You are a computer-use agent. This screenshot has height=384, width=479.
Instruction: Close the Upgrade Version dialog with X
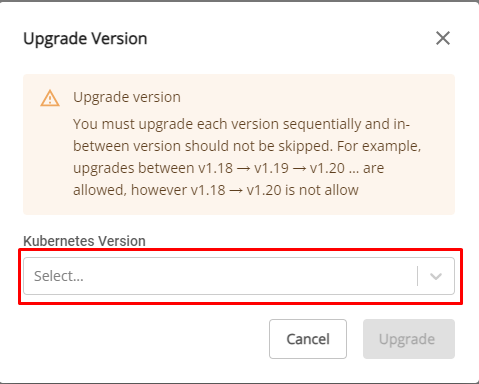point(443,38)
